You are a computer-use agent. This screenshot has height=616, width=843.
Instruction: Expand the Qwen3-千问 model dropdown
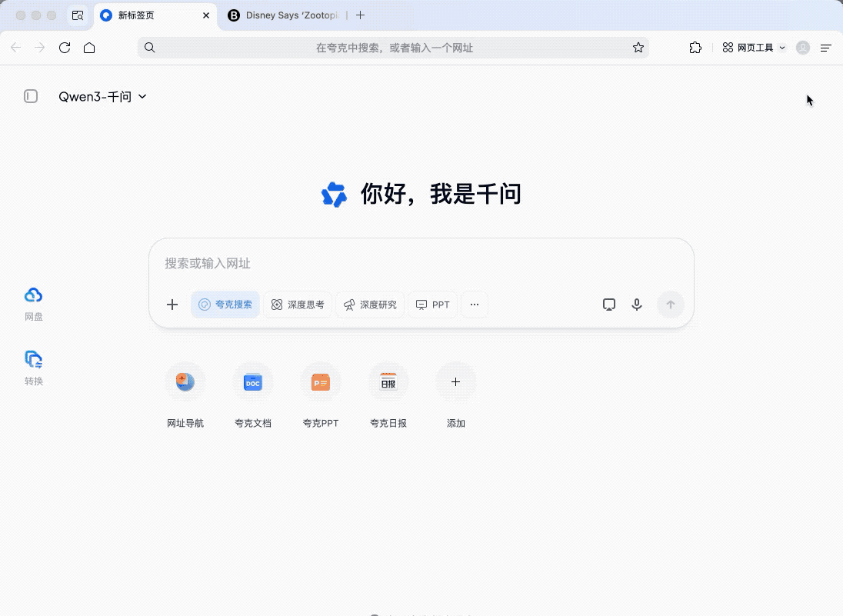(x=102, y=97)
